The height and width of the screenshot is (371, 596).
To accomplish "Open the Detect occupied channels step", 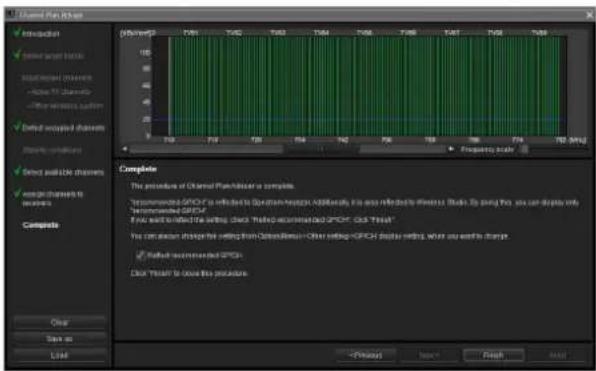I will click(63, 128).
